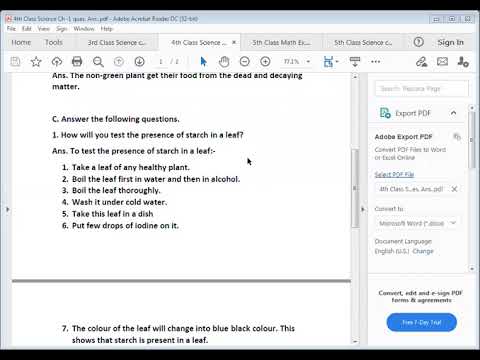Click the text 'Boil the leaf thoroughly.'
This screenshot has width=480, height=360.
click(x=116, y=190)
